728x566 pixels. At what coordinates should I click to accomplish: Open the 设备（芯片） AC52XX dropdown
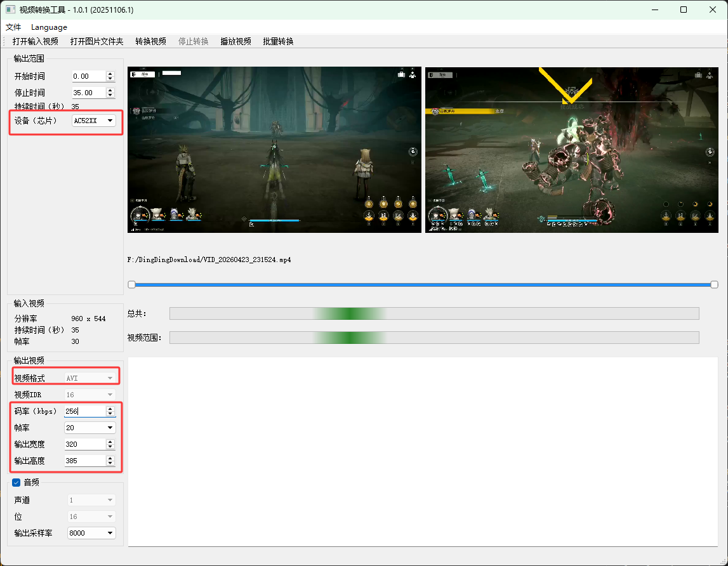click(93, 121)
